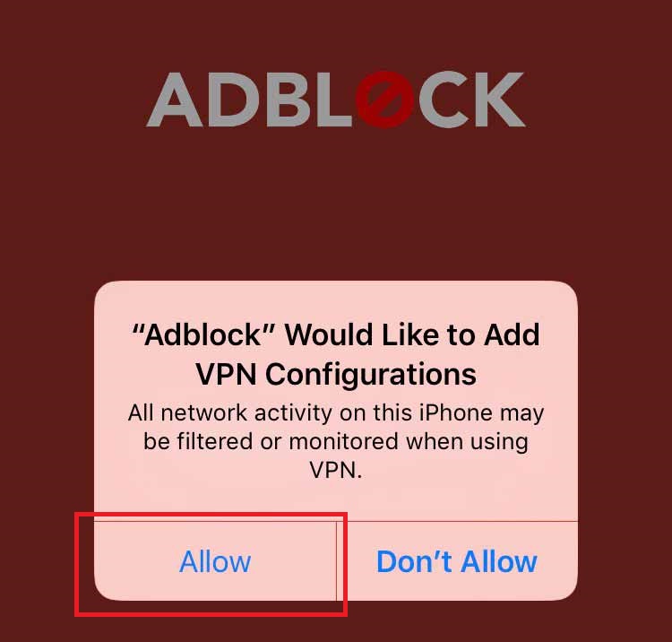Click the letter C in ADBLOCK logo
Screen dimensions: 672x642
coord(444,100)
